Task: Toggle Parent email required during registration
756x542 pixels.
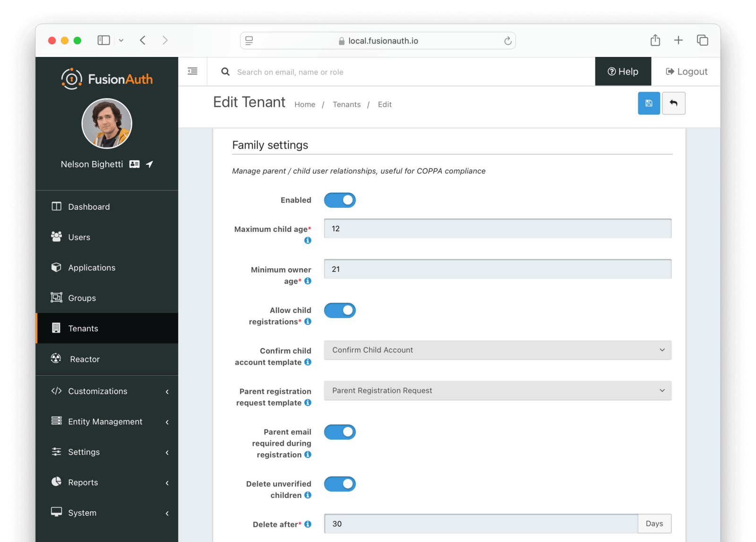Action: (x=340, y=432)
